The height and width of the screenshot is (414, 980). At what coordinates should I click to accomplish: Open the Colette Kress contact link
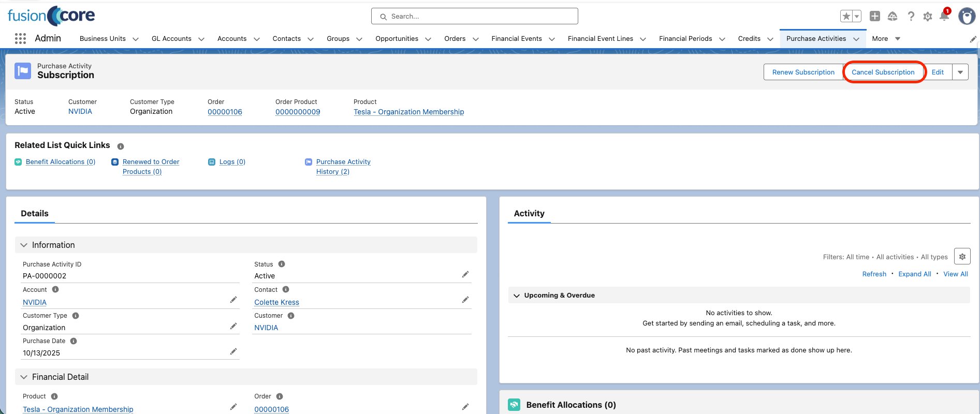click(x=276, y=302)
